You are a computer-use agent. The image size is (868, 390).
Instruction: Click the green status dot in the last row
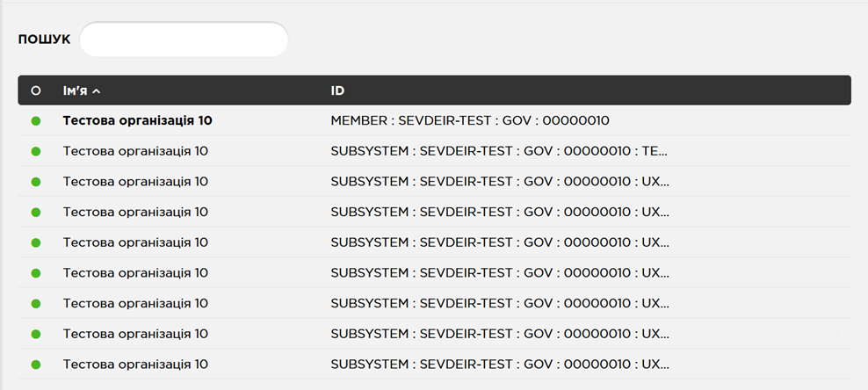pos(36,364)
